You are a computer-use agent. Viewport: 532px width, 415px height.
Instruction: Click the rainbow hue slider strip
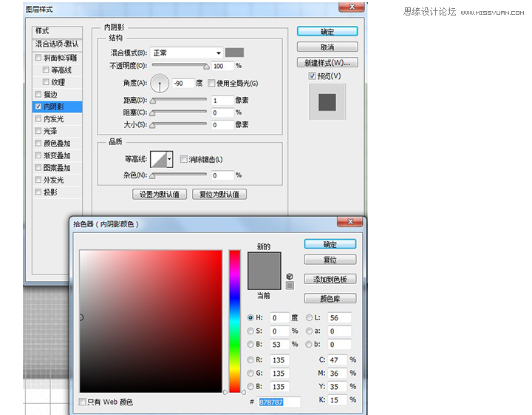tap(234, 321)
